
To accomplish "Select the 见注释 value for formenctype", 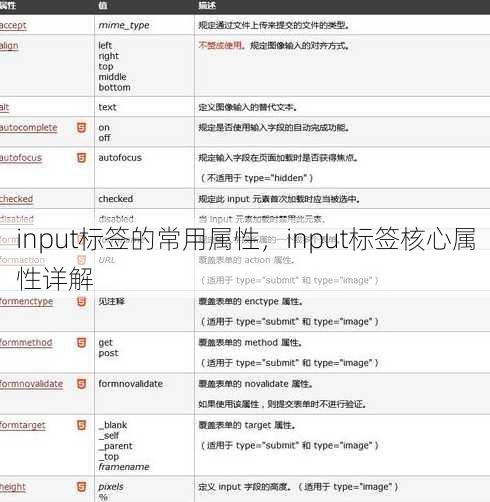I will click(x=111, y=301).
